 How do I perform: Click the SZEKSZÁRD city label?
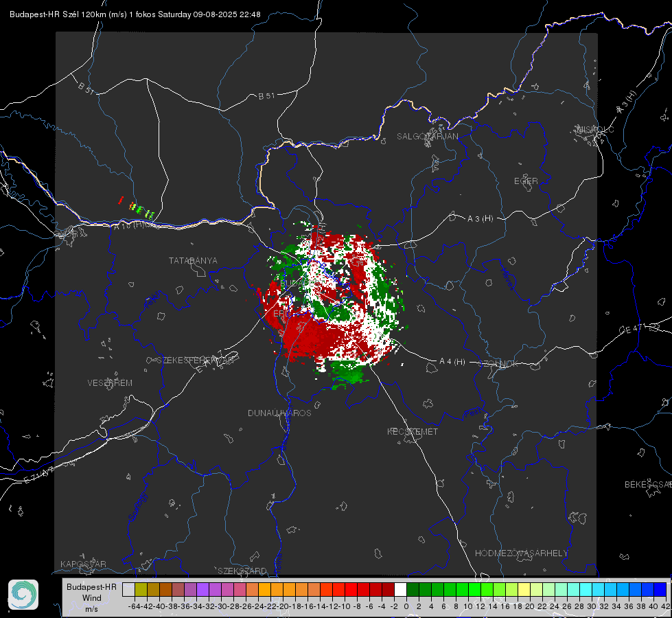242,571
